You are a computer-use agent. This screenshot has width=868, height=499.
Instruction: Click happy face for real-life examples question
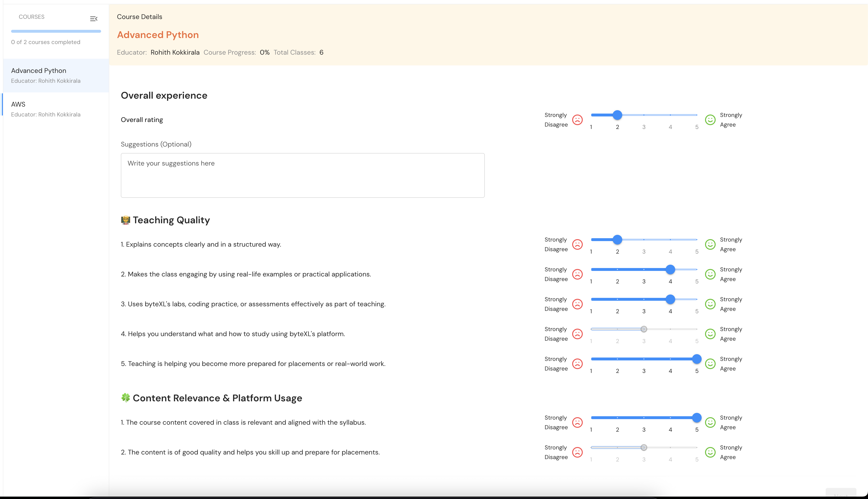[x=710, y=274]
